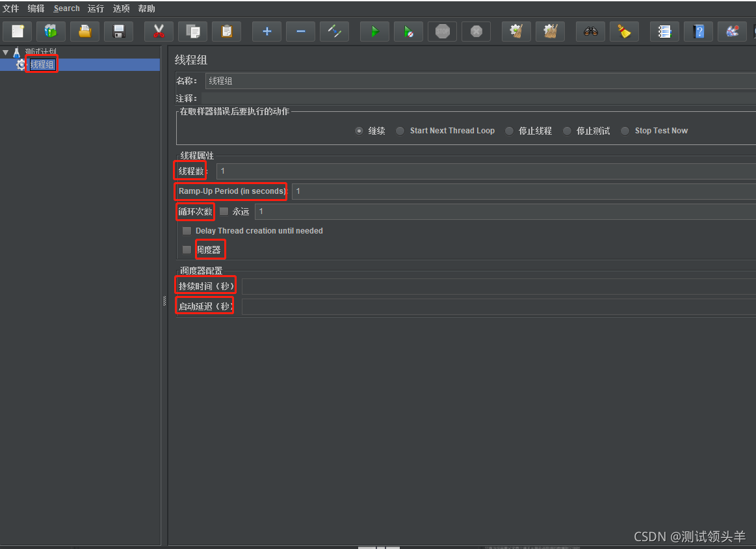Click the 测试计划 flask icon in tree
Screen dimensions: 756x549
[x=16, y=51]
